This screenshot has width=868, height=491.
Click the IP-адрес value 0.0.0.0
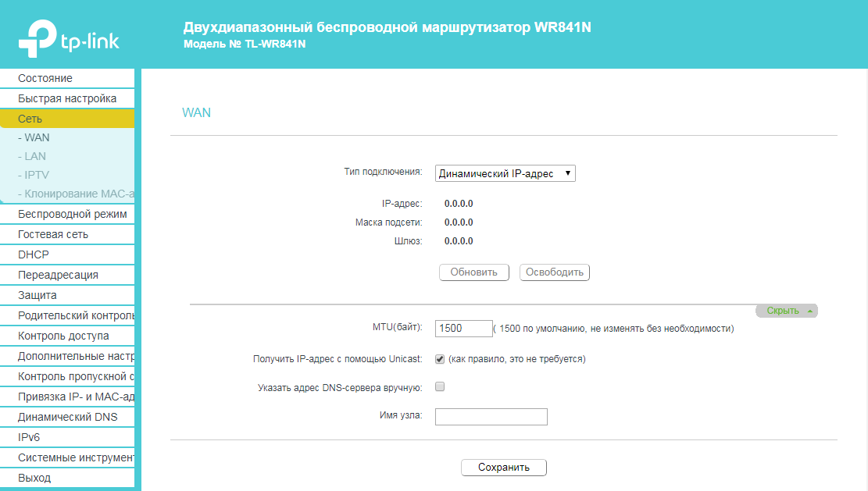tap(459, 204)
